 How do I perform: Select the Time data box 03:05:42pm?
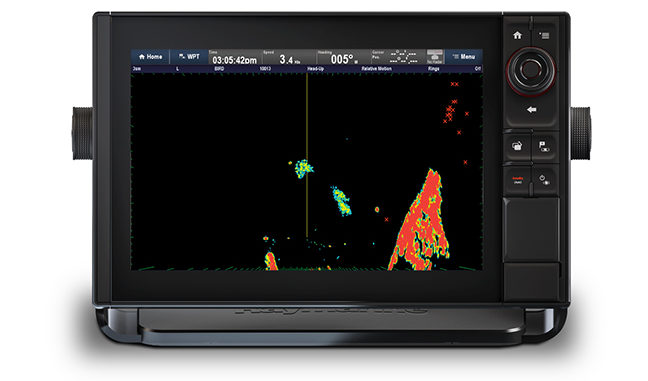pos(235,57)
